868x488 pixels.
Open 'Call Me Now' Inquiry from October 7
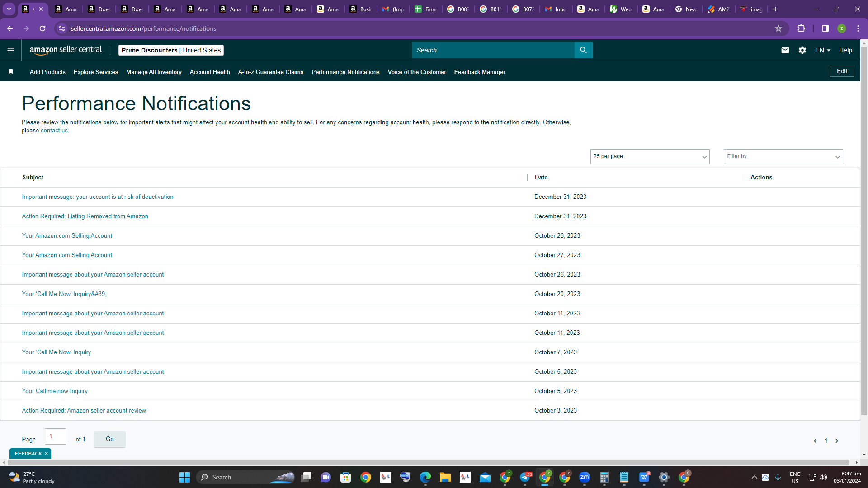coord(57,352)
